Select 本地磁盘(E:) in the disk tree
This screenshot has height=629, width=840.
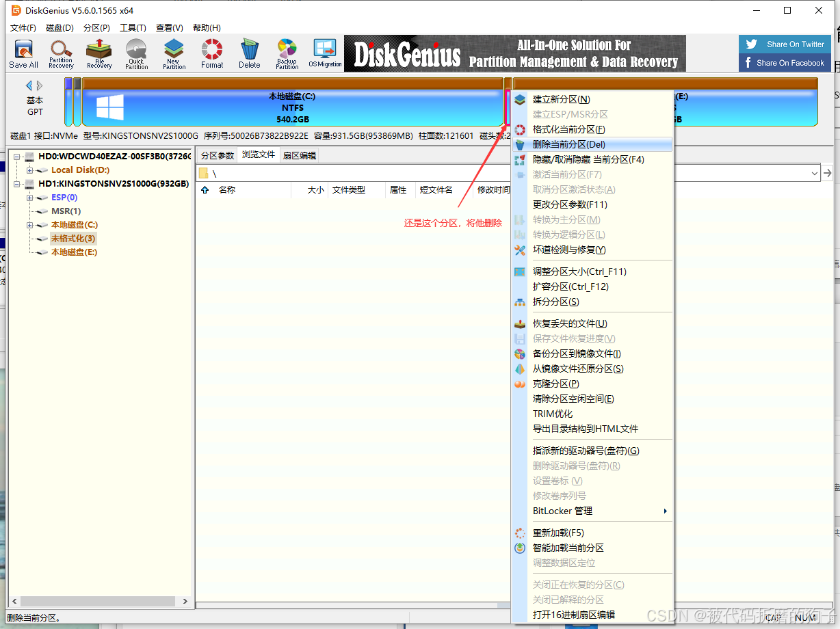point(74,252)
